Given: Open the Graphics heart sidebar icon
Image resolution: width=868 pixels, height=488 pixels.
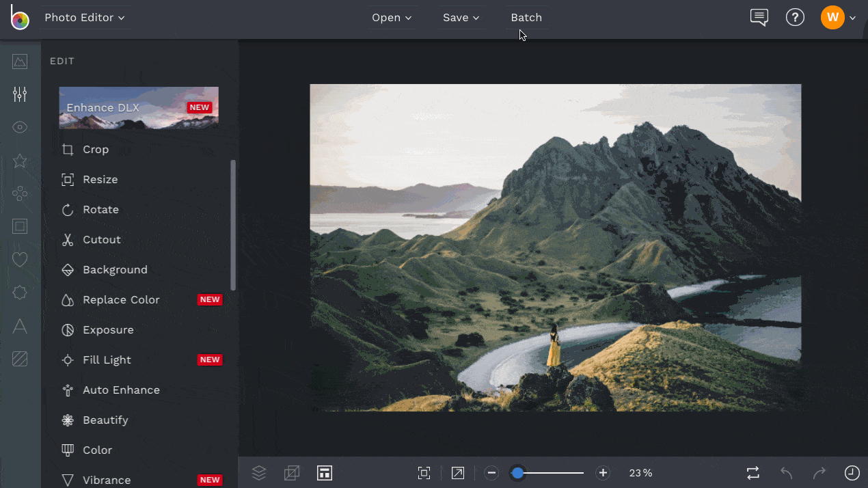Looking at the screenshot, I should click(x=20, y=260).
